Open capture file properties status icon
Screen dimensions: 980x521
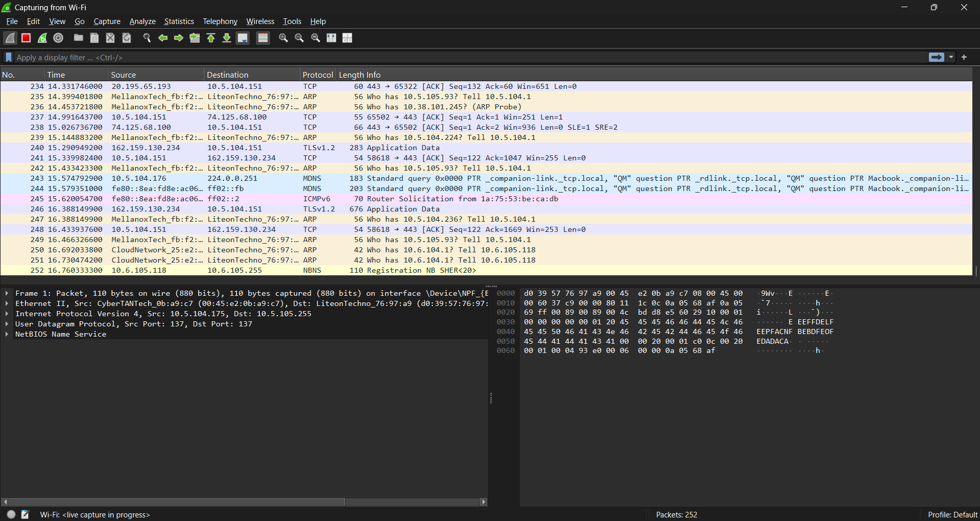click(25, 514)
